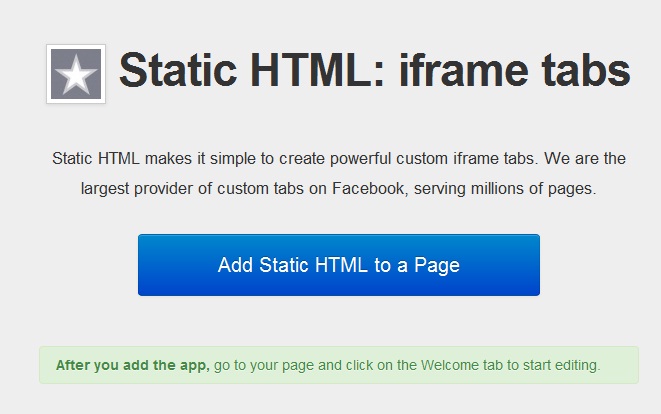
Task: Click 'powerful custom iframe tabs' in the description
Action: (432, 159)
